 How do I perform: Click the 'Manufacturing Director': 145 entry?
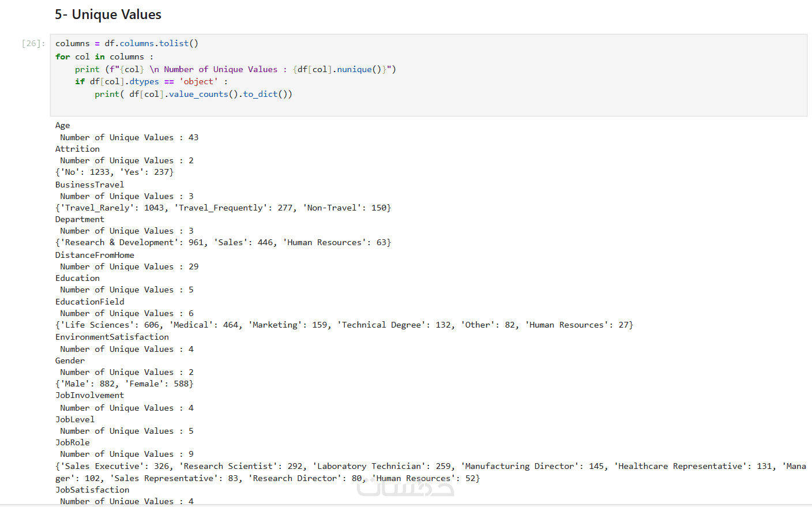532,466
